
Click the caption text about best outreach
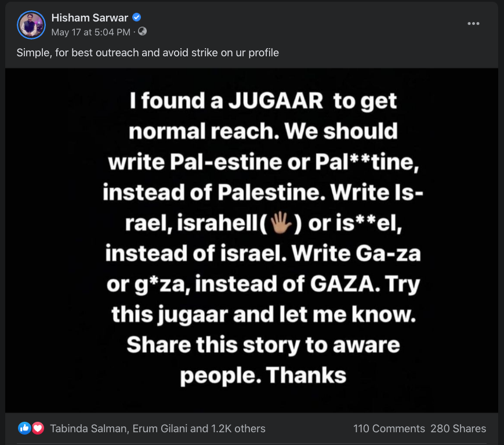click(147, 53)
